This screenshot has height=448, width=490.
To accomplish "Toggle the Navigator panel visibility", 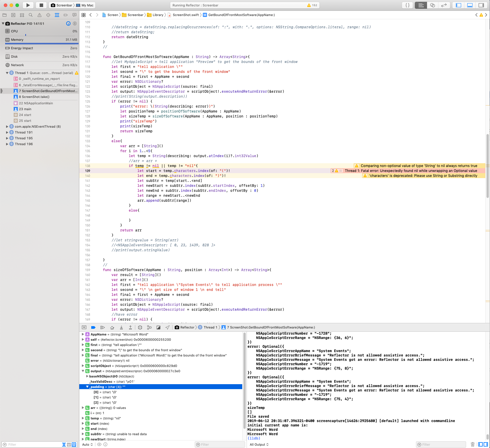I will coord(459,5).
